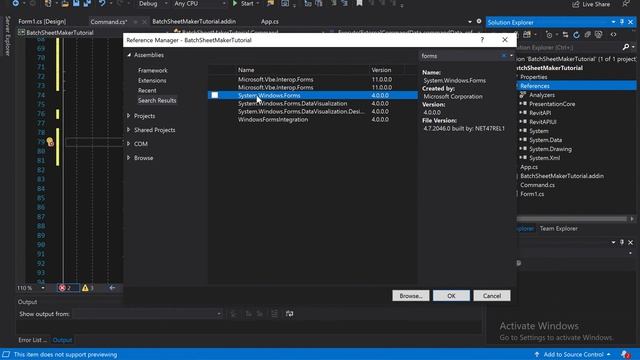
Task: Pin the Solution Explorer panel
Action: (622, 22)
